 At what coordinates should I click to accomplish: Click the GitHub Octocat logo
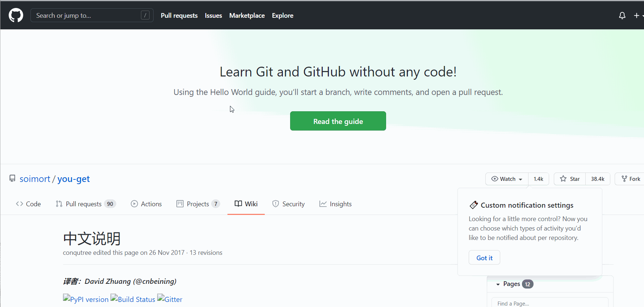16,15
